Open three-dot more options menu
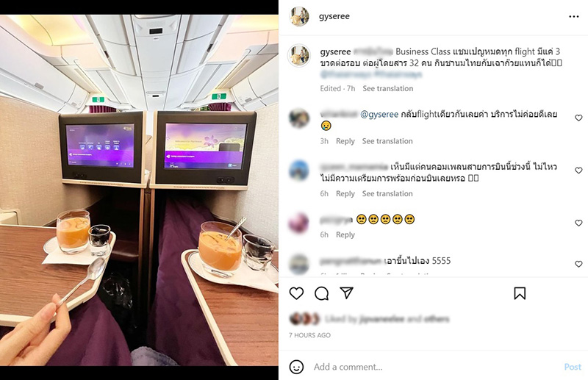The image size is (588, 380). [x=574, y=16]
